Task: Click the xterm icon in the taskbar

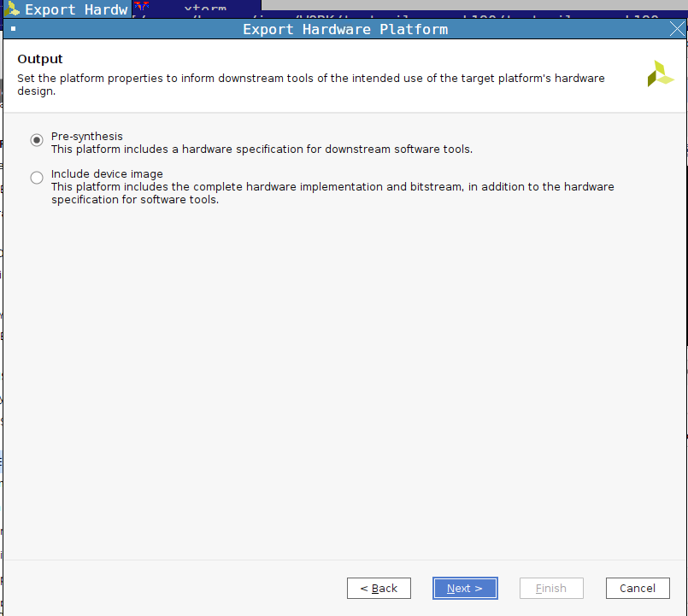Action: tap(141, 7)
